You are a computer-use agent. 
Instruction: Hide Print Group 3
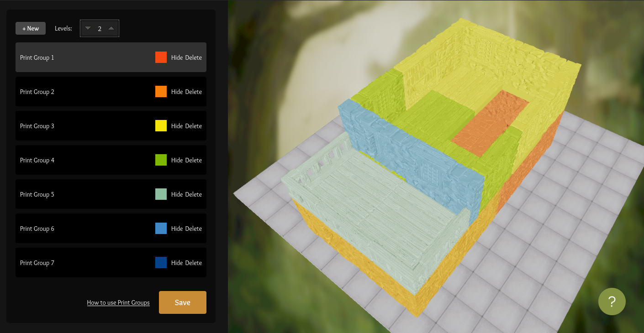[x=177, y=126]
